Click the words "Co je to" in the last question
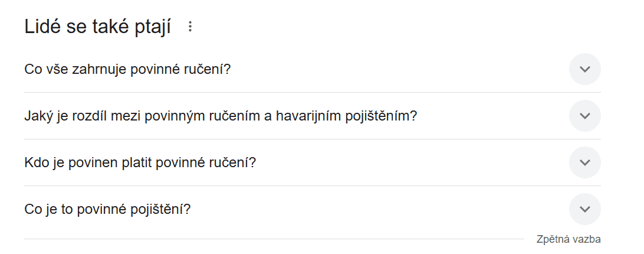 [x=50, y=209]
